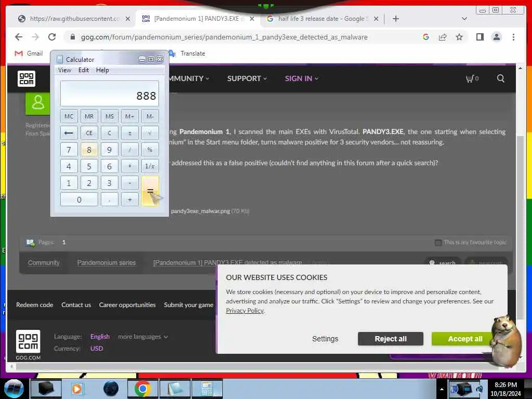
Task: Select the USD currency link
Action: coord(97,349)
